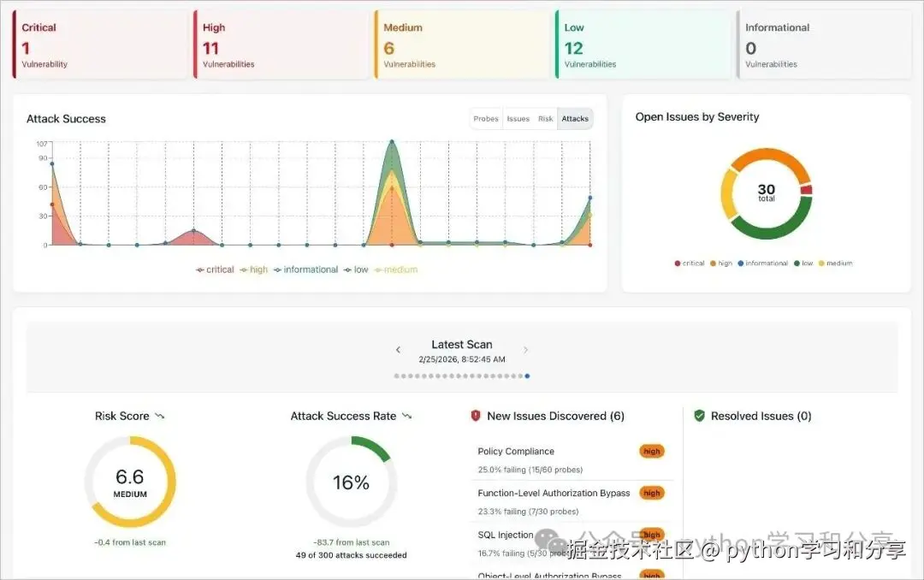Click the active pagination dot below Latest Scan

coord(527,376)
